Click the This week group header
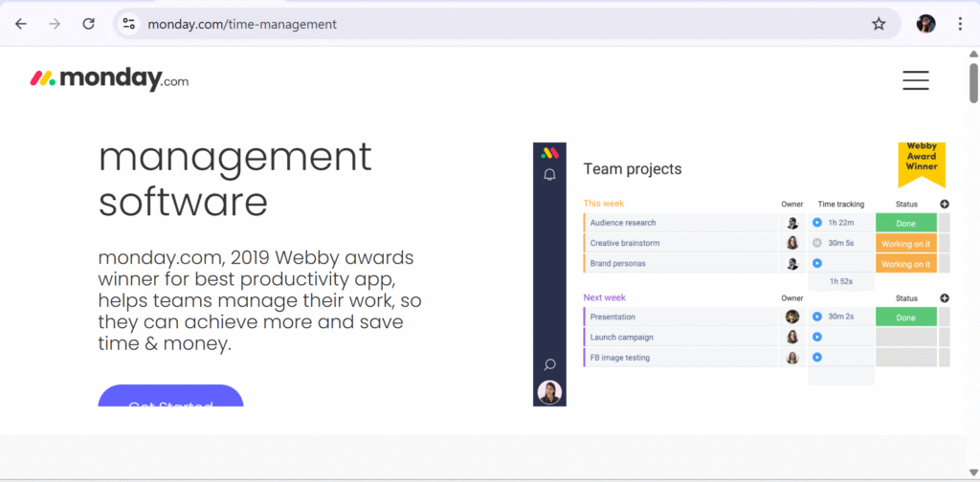The height and width of the screenshot is (482, 980). click(x=604, y=204)
